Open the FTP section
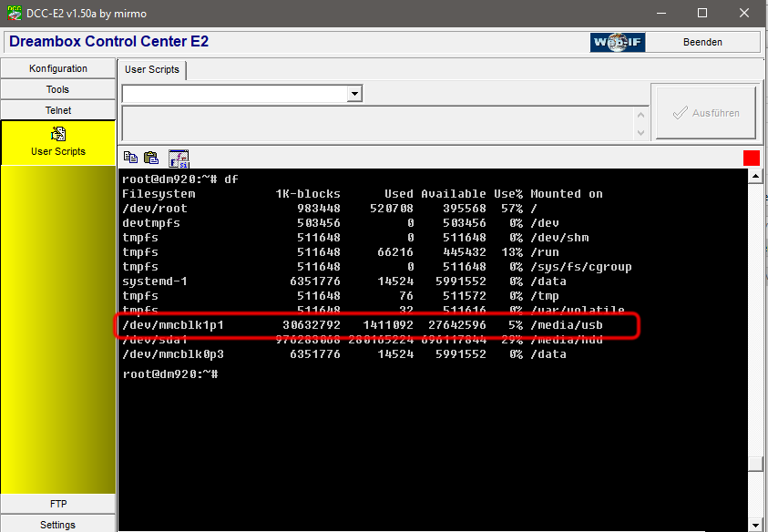 [58, 504]
